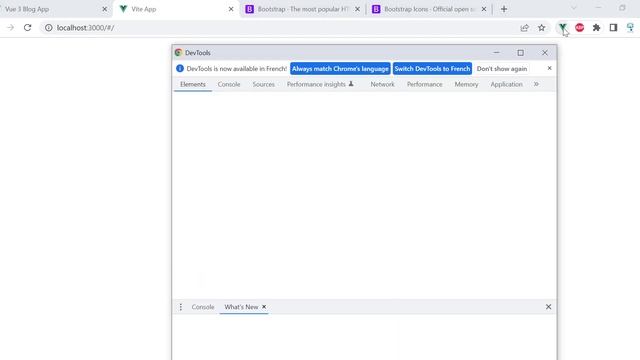Click the Vue Devtools extension icon
The width and height of the screenshot is (640, 360).
(562, 27)
